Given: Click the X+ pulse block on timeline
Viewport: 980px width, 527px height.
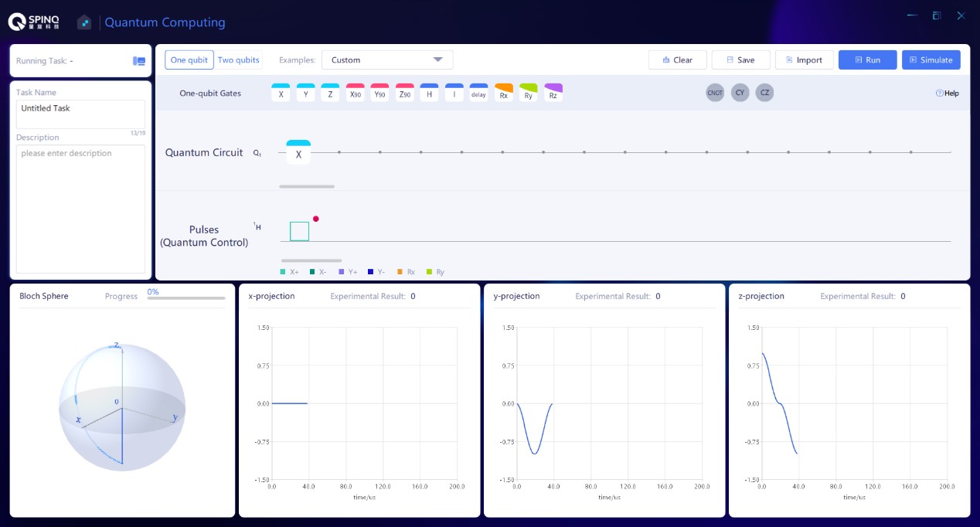Looking at the screenshot, I should tap(299, 231).
